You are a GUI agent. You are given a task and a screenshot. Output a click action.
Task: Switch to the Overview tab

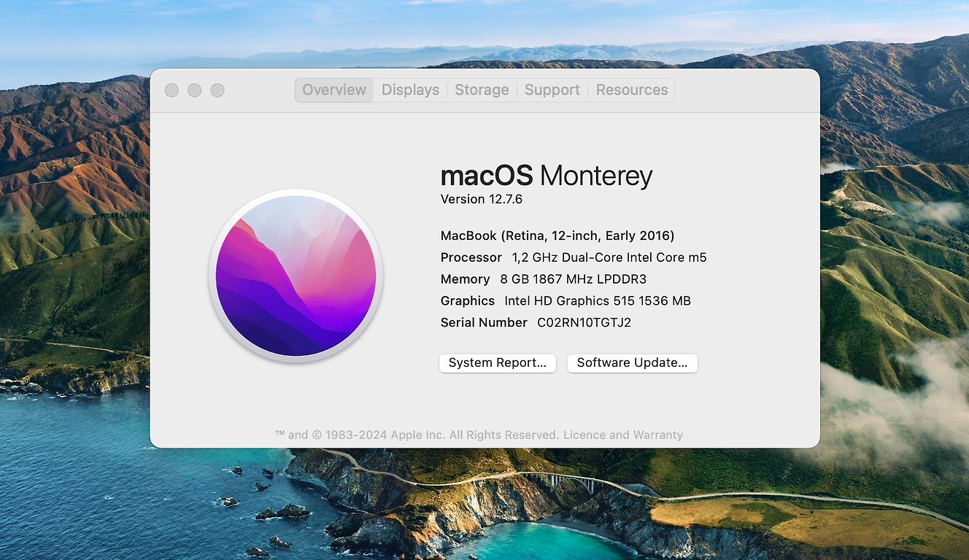pos(334,90)
